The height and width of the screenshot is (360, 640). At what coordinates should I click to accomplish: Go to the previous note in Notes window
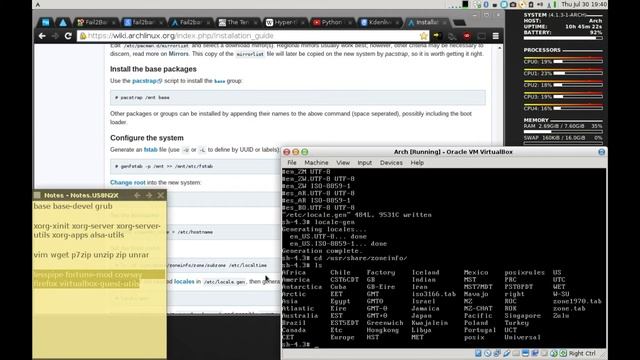pos(137,196)
